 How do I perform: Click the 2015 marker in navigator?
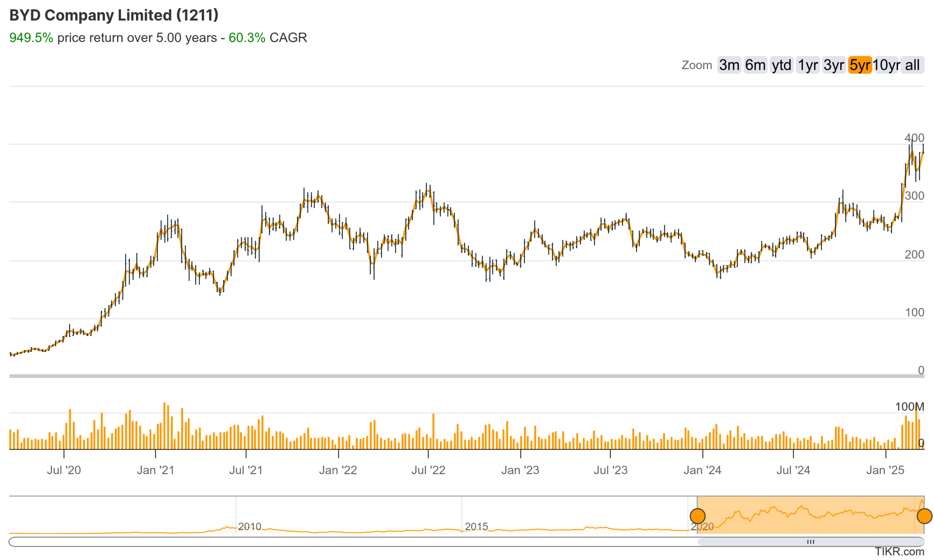click(476, 526)
